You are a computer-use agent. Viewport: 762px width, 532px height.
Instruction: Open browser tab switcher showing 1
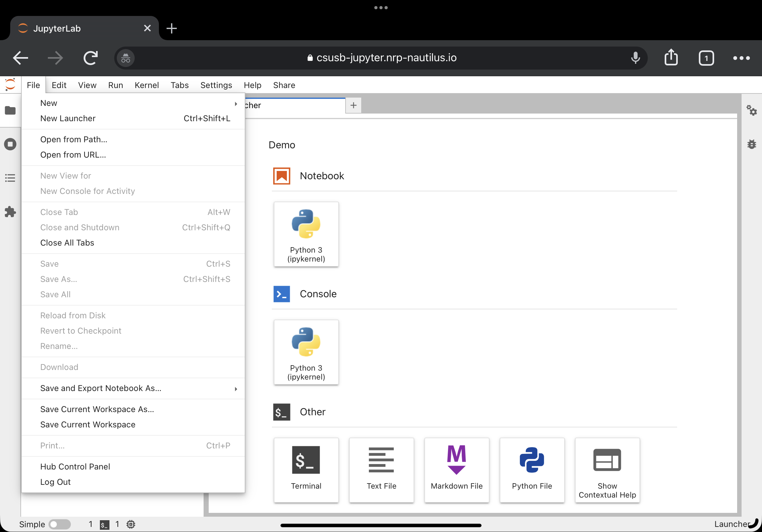click(x=706, y=58)
